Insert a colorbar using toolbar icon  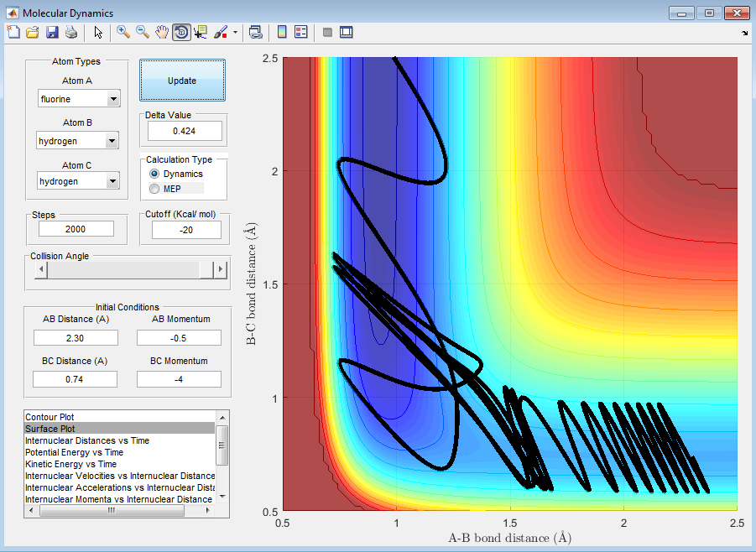pos(282,32)
